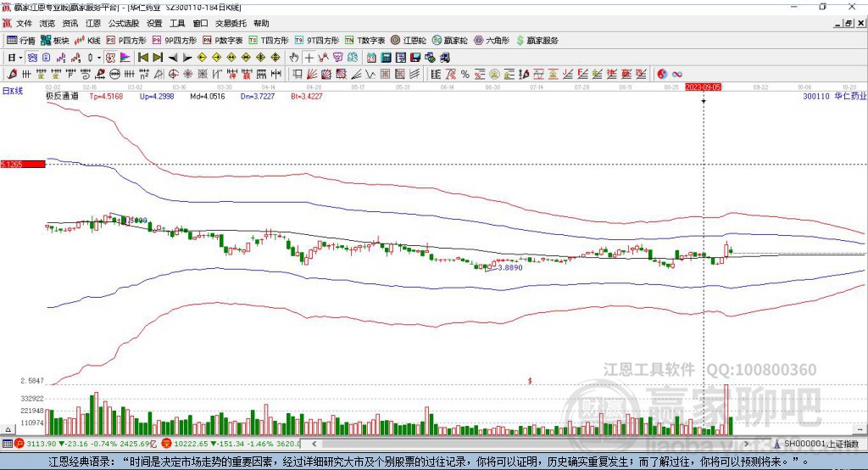The height and width of the screenshot is (470, 868).
Task: Click the Bt=3.4227 indicator value
Action: click(x=306, y=97)
